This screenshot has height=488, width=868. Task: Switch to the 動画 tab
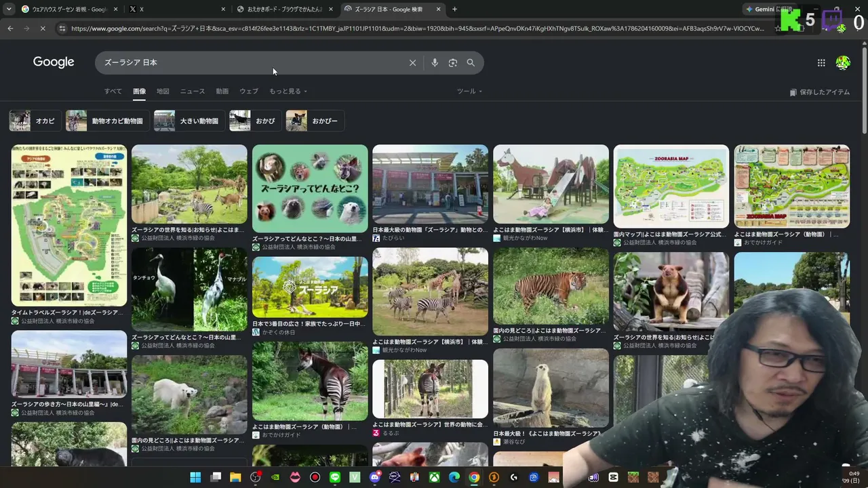click(222, 91)
